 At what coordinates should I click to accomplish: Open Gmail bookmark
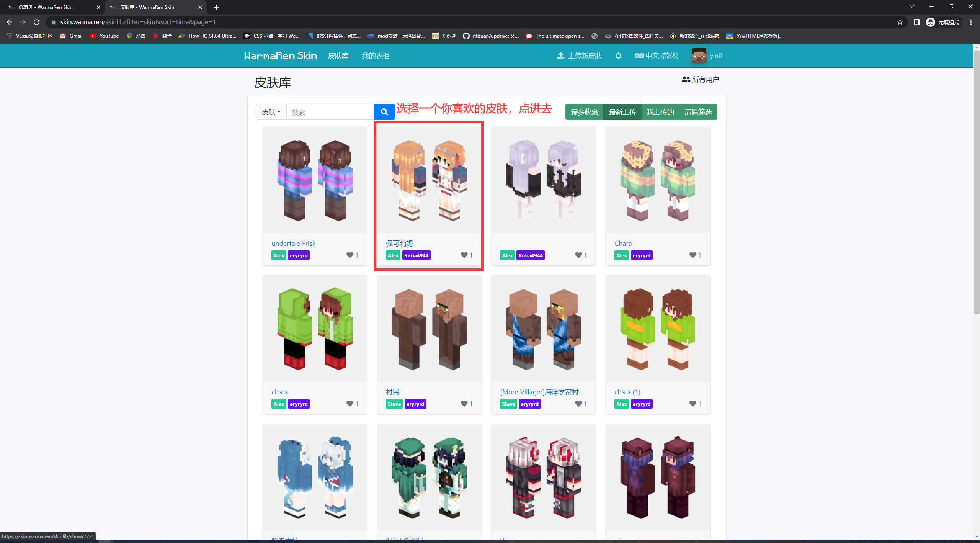[71, 36]
